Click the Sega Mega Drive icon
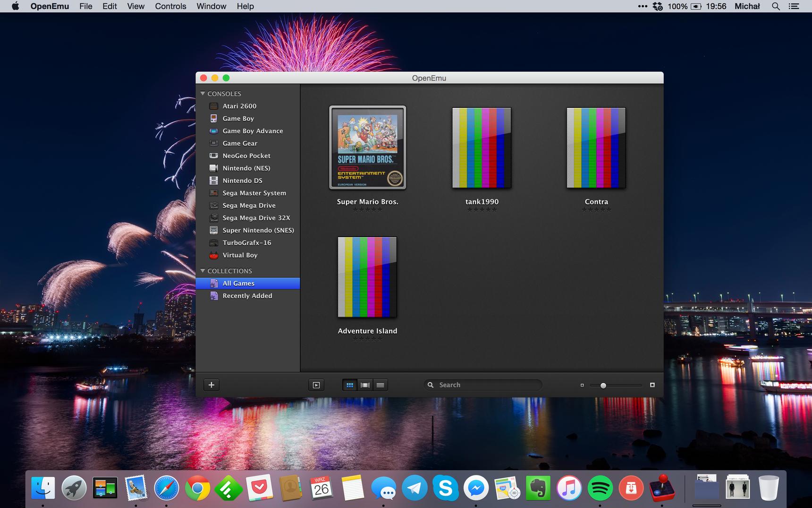The width and height of the screenshot is (812, 508). point(214,206)
